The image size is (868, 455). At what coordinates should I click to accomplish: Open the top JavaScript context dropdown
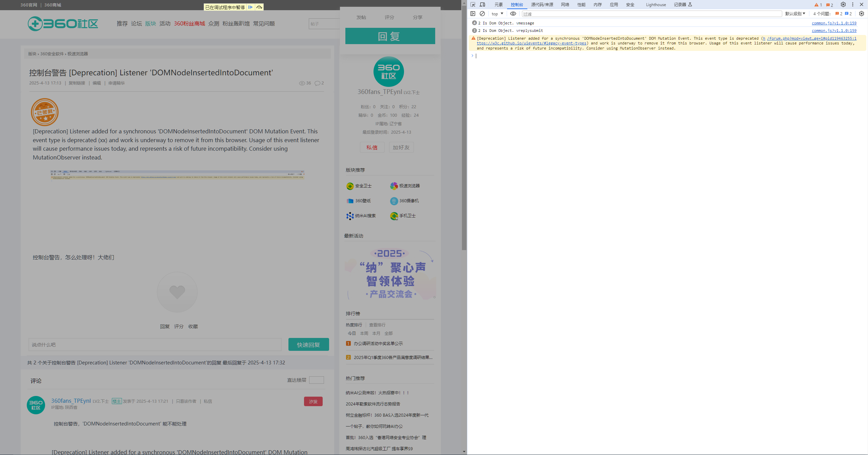[497, 14]
